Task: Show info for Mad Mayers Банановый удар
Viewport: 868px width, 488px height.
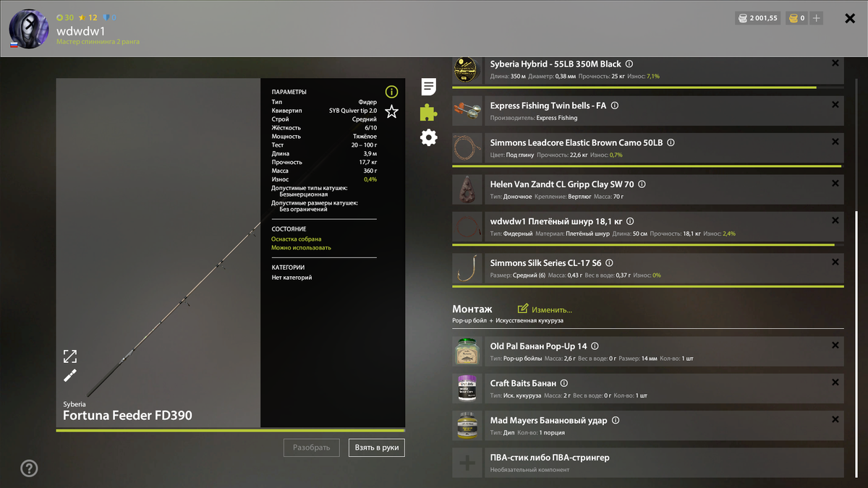Action: (616, 420)
